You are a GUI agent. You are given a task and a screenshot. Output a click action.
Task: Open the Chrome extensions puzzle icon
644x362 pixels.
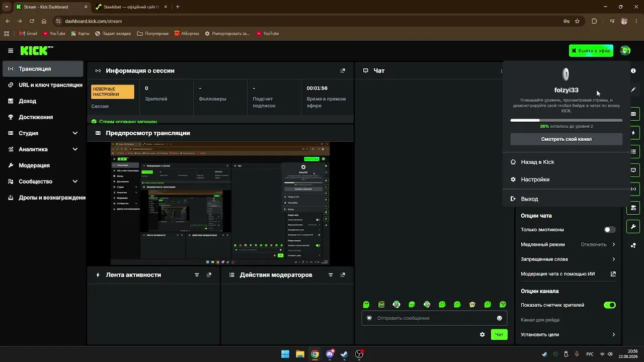click(x=594, y=21)
